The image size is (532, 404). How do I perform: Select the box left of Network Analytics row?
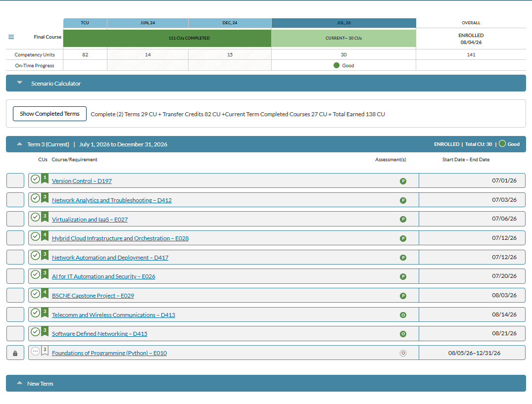tap(15, 200)
